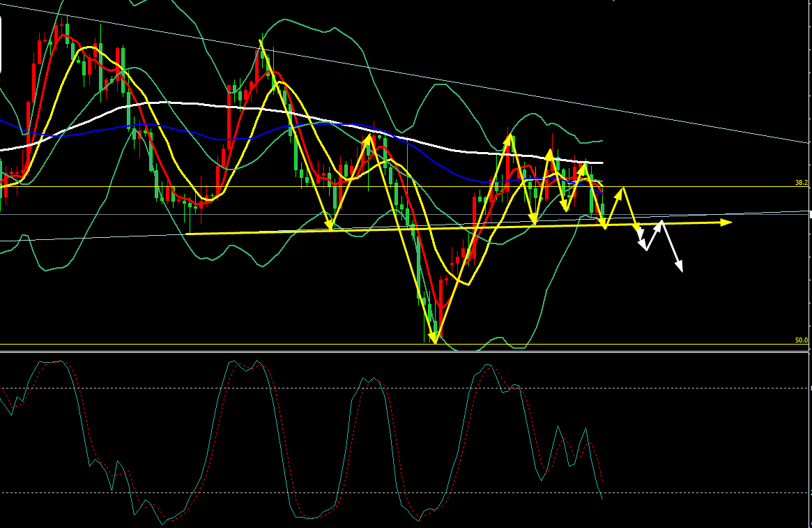
Task: Select the final white downward arrow tip
Action: point(681,270)
